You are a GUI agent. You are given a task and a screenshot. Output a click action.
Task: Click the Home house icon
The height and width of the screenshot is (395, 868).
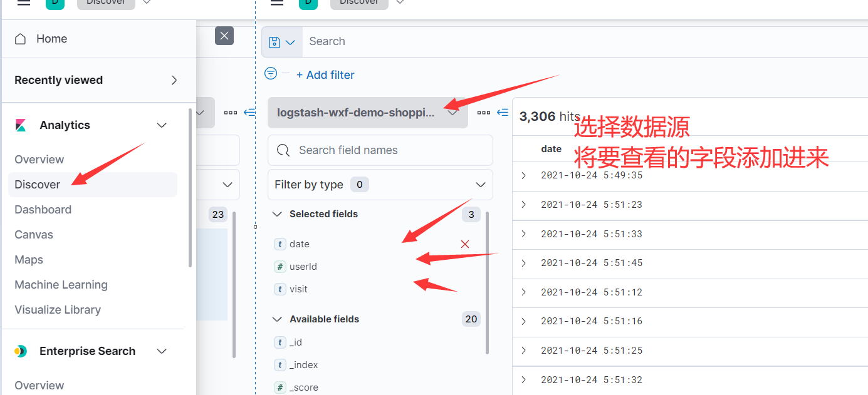[x=21, y=39]
